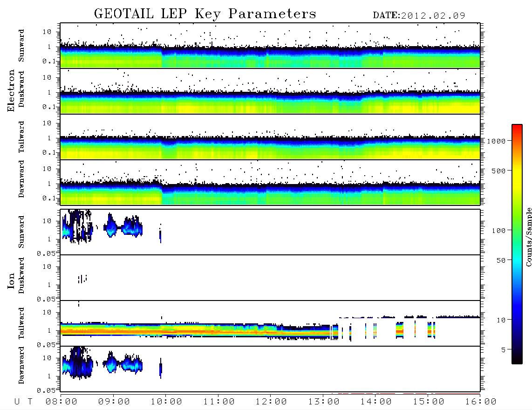Click the 14:00 time tick label
This screenshot has height=410, width=532.
click(x=376, y=402)
